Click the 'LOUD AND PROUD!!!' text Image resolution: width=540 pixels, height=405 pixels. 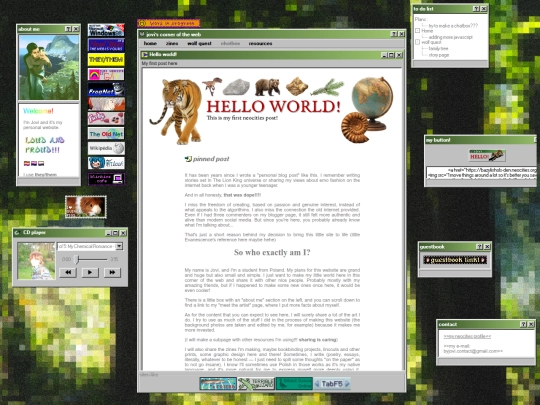click(44, 145)
